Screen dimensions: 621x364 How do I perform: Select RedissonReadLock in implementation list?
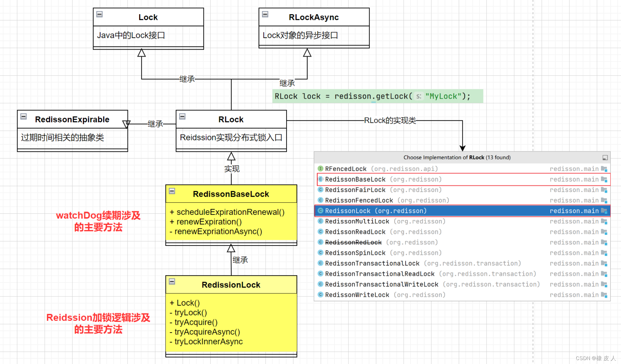[x=462, y=232]
